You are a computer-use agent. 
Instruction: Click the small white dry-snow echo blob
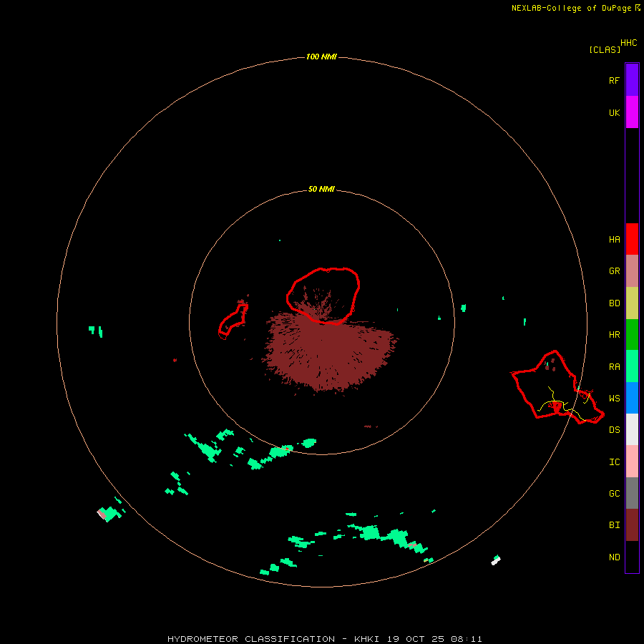(x=496, y=560)
